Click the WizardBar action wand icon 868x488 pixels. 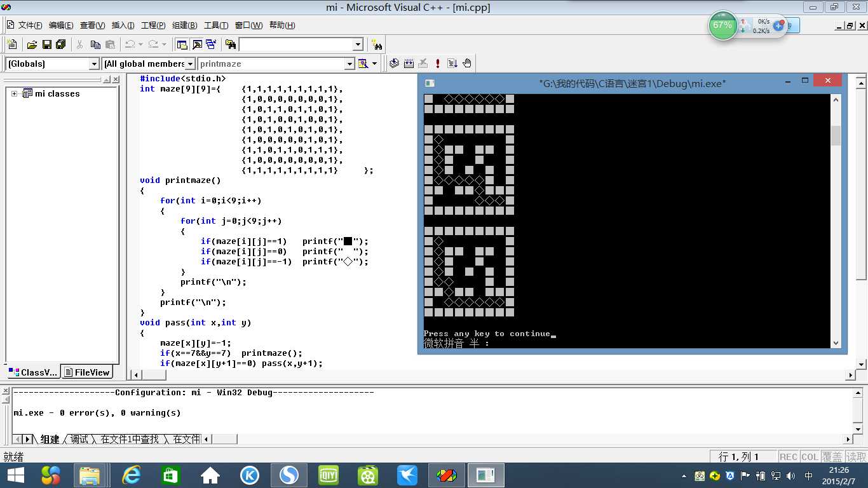tap(363, 64)
